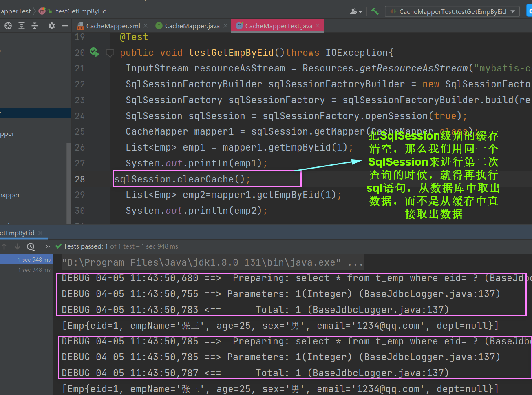This screenshot has width=532, height=395.
Task: Switch to the CacheMapper.xml tab
Action: pyautogui.click(x=113, y=26)
